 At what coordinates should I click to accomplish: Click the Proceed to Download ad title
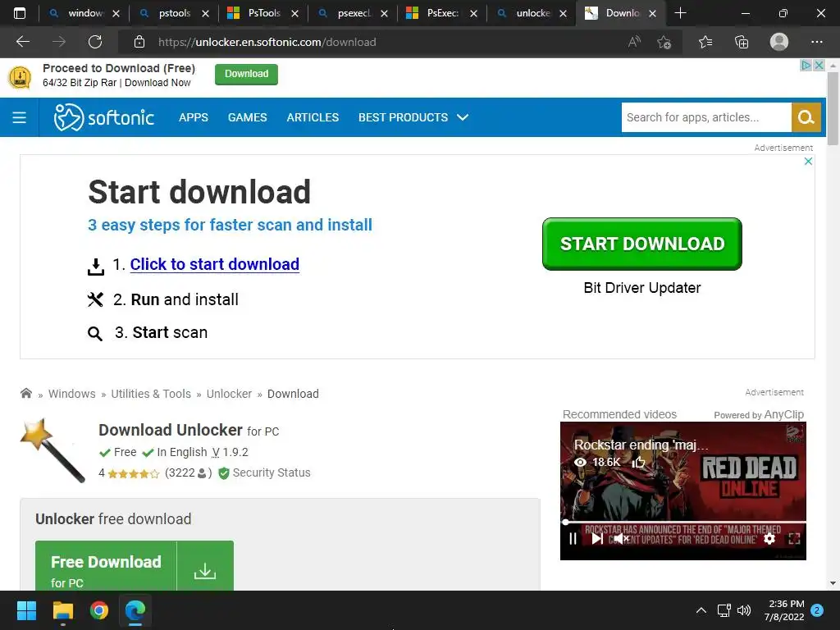(119, 68)
